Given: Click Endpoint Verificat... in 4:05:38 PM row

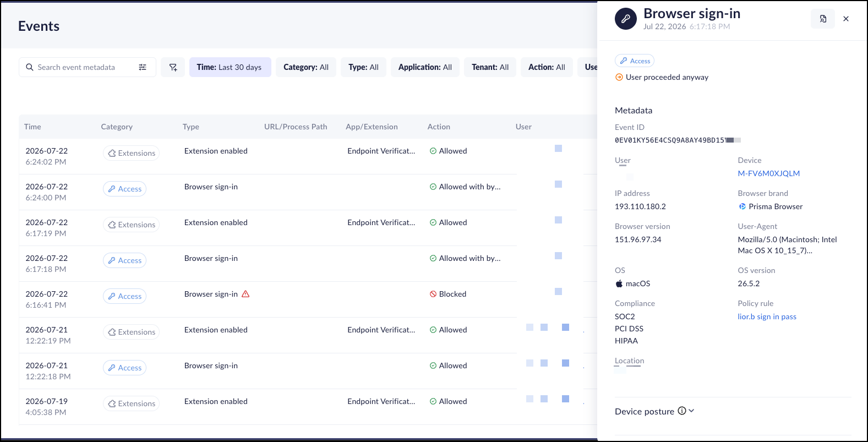Looking at the screenshot, I should tap(381, 401).
